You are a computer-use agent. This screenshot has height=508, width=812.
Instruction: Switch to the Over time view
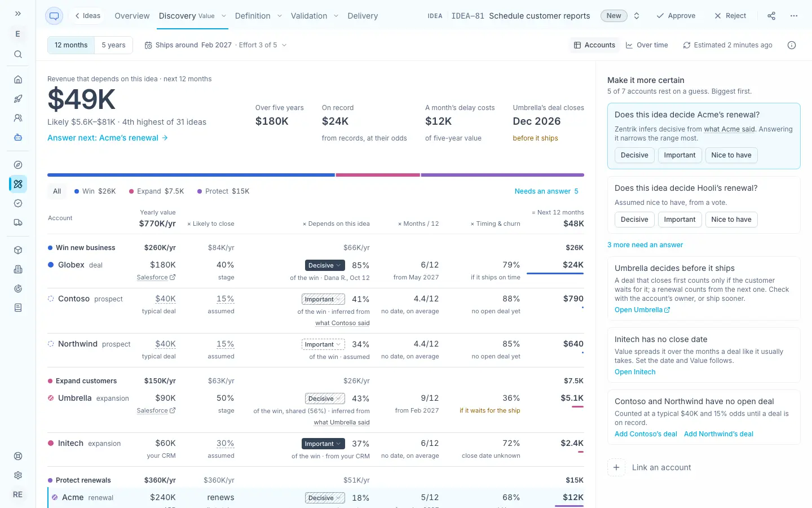pos(647,45)
